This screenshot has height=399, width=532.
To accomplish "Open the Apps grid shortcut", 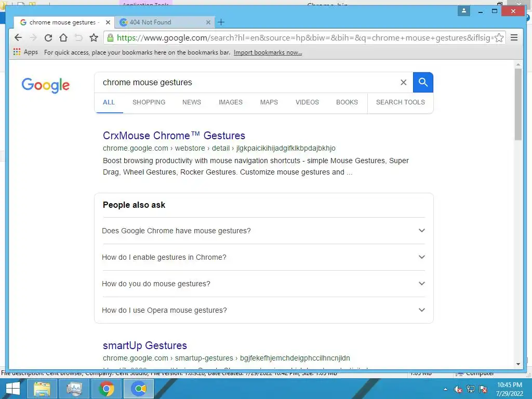I will pos(17,52).
